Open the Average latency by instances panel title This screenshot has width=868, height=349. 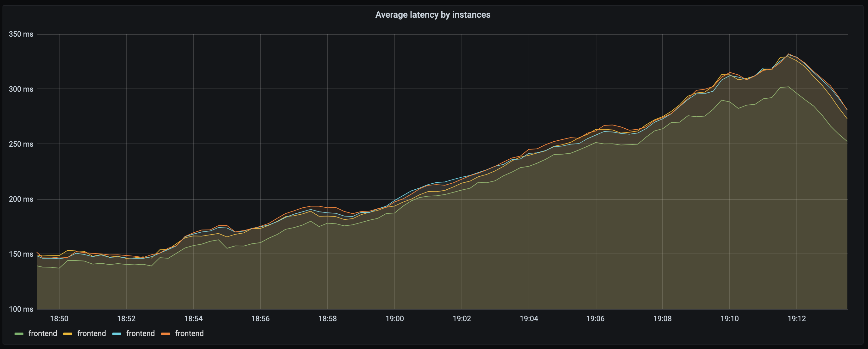(x=433, y=15)
